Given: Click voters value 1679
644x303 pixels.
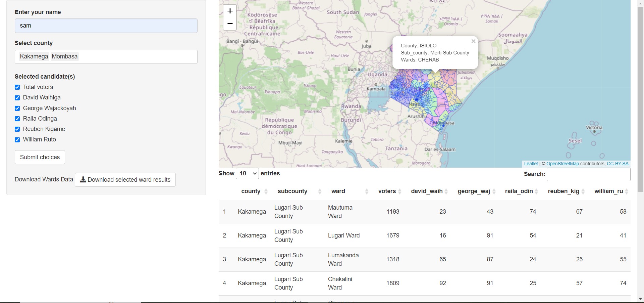Looking at the screenshot, I should coord(393,235).
